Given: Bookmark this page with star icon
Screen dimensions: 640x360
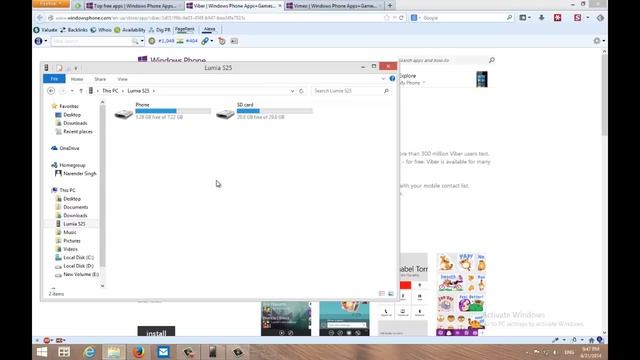Looking at the screenshot, I should pyautogui.click(x=387, y=18).
